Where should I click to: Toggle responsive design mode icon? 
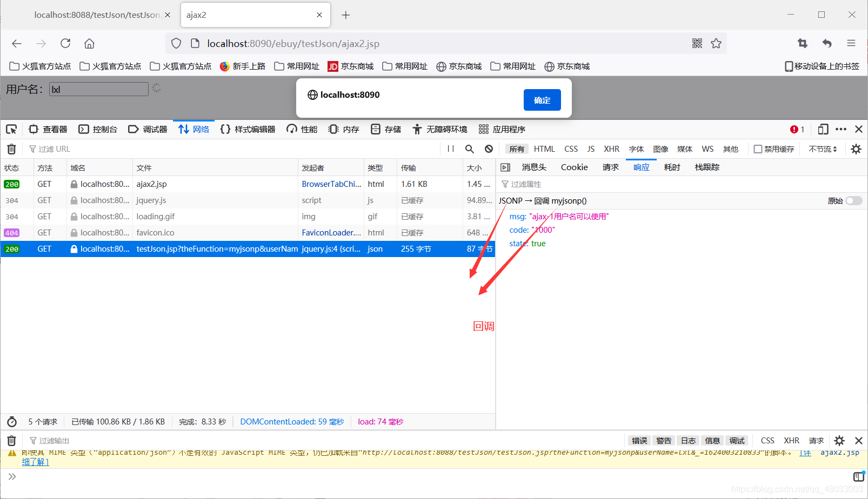823,129
